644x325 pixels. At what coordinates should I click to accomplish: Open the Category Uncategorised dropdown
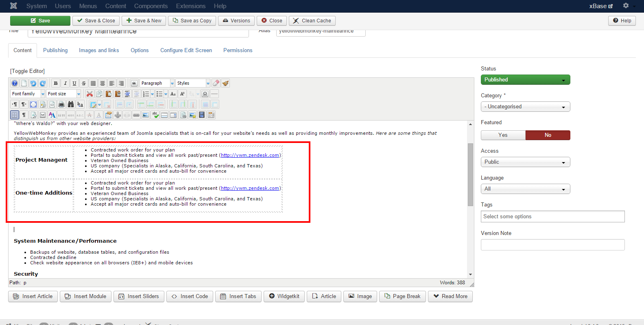click(526, 107)
